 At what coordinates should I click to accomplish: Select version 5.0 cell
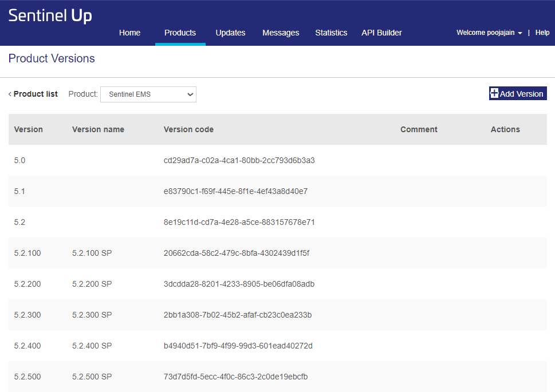[19, 160]
